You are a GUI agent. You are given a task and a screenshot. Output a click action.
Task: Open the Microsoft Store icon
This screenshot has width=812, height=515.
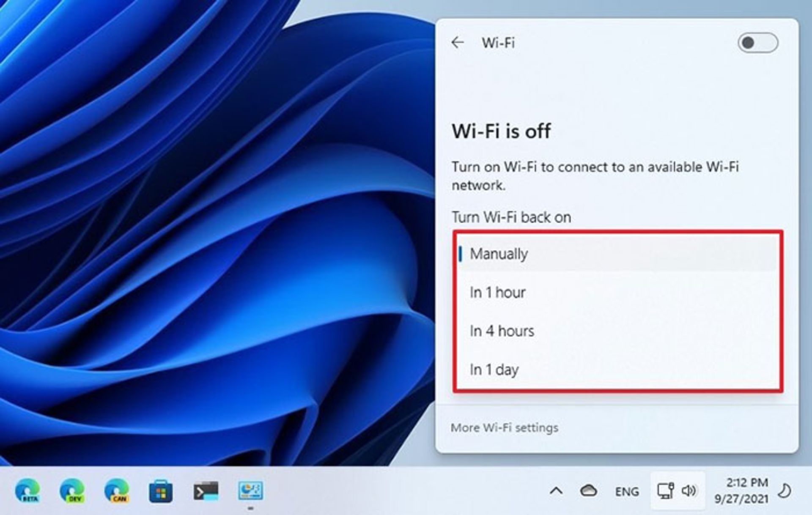161,491
